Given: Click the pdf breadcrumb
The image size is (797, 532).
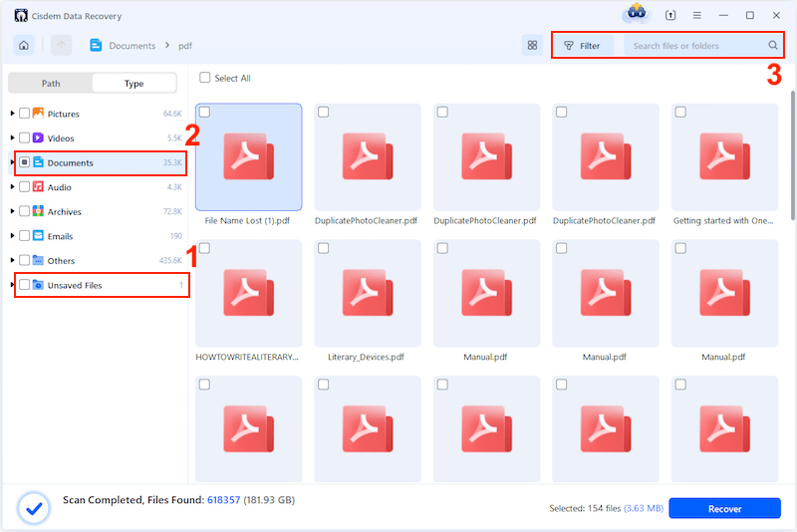Looking at the screenshot, I should coord(185,46).
